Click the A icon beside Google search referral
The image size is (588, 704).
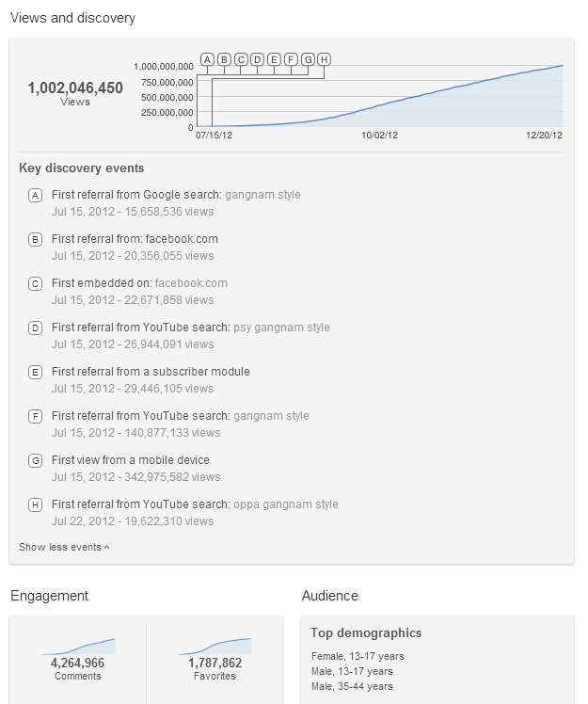tap(35, 196)
